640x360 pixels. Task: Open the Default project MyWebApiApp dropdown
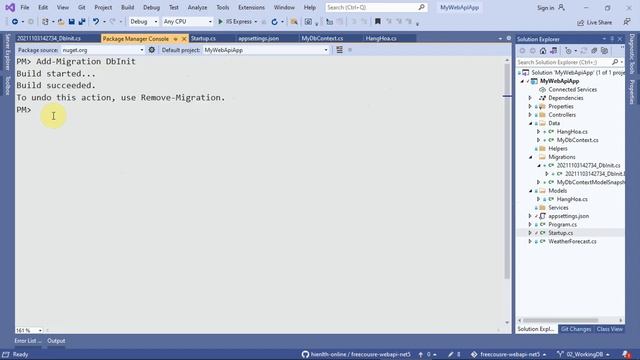tap(266, 50)
